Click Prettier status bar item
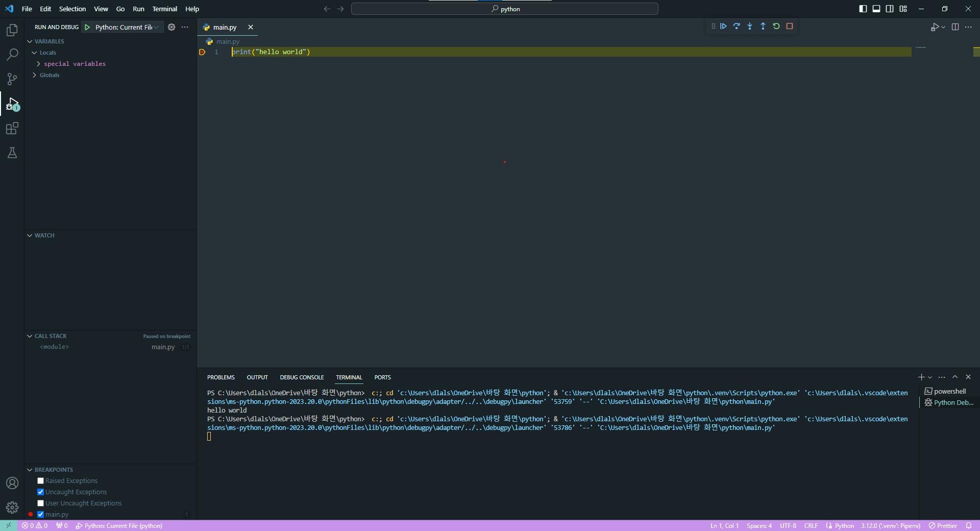This screenshot has height=531, width=980. click(943, 525)
